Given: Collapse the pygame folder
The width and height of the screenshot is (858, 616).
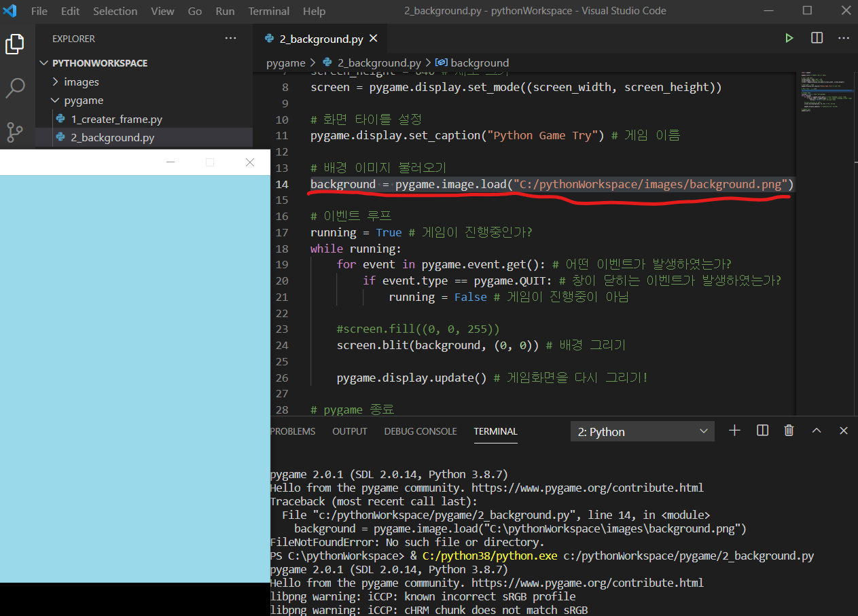Looking at the screenshot, I should [144, 100].
